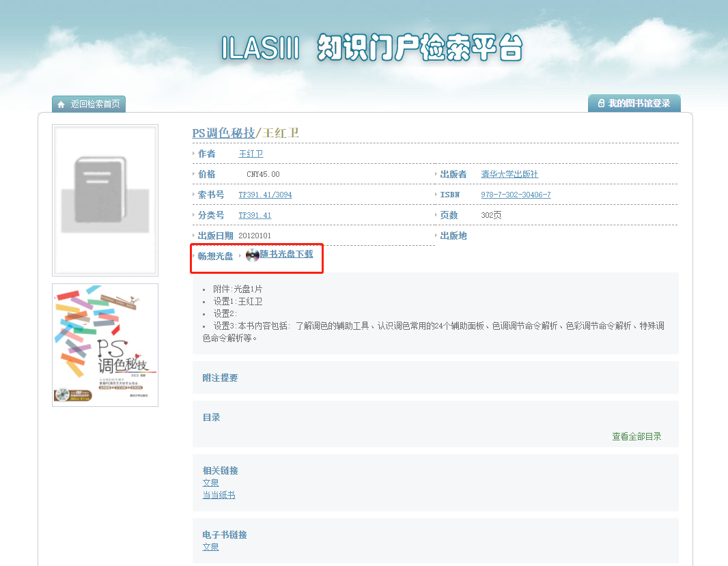This screenshot has width=728, height=566.
Task: Click the PS调色秘技 title link
Action: [223, 133]
